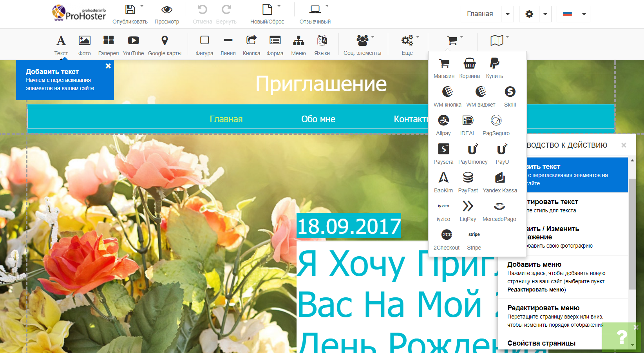
Task: Open the Обо мне menu item
Action: 318,119
